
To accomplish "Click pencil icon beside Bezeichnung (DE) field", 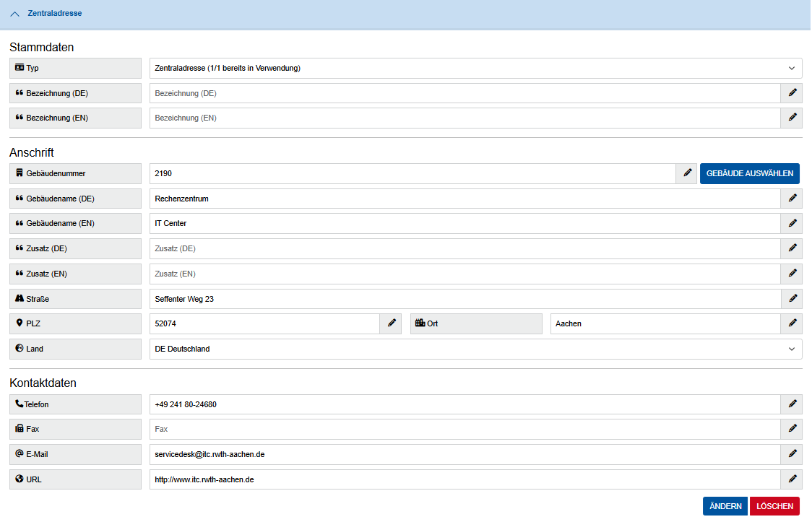I will 792,93.
